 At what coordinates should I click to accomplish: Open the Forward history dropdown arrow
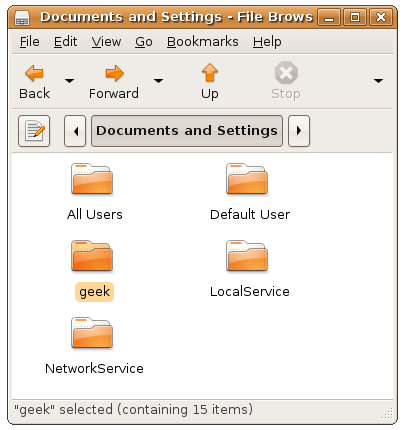(x=158, y=81)
